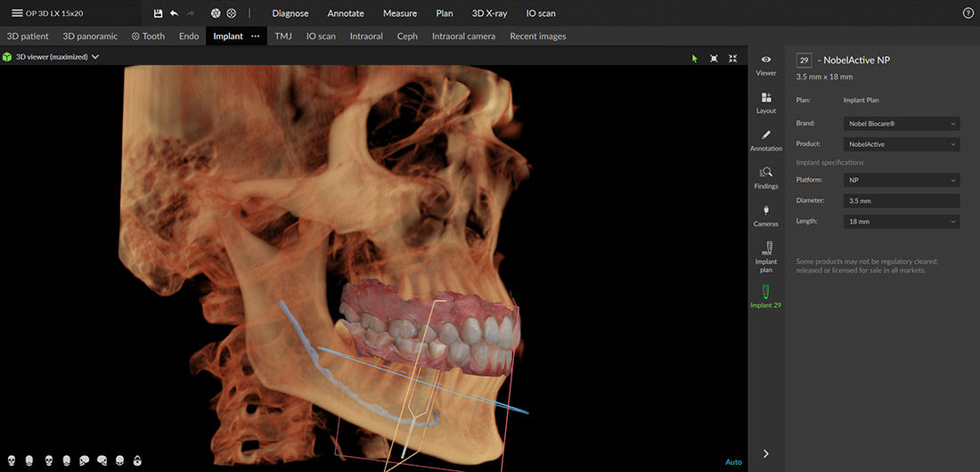The height and width of the screenshot is (472, 980).
Task: Click the save icon in top toolbar
Action: pos(158,13)
